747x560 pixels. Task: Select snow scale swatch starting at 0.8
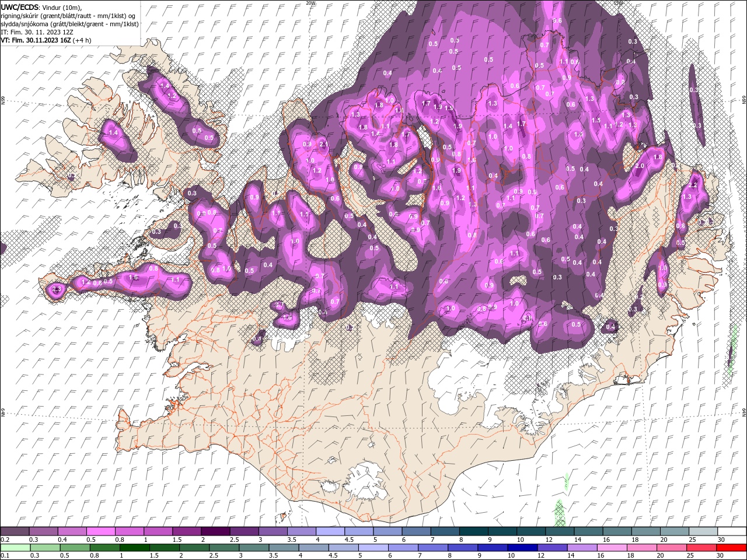tap(130, 531)
